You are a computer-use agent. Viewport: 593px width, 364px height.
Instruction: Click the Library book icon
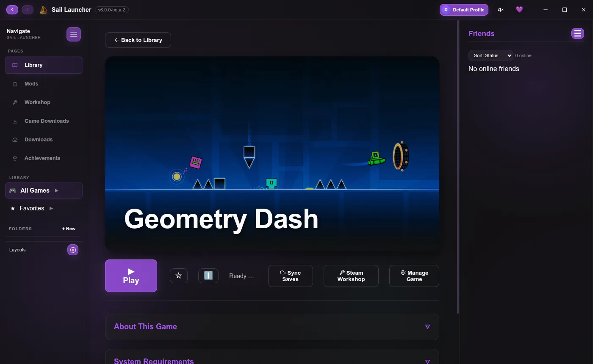[15, 65]
